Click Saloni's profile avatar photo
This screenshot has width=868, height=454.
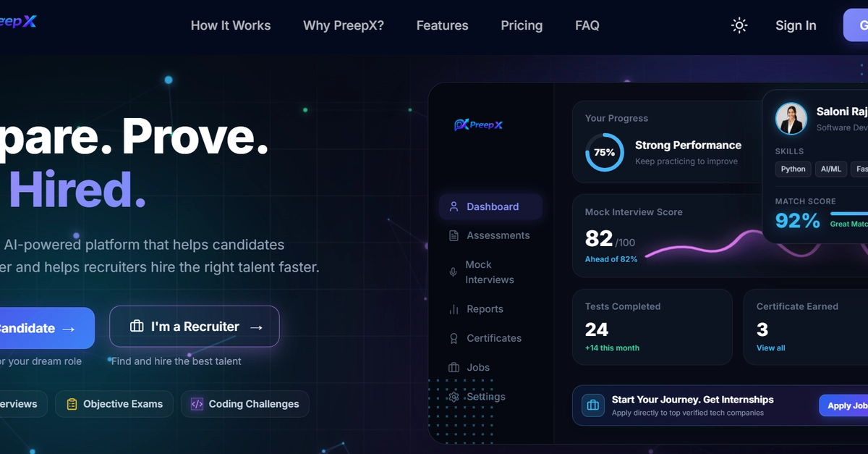click(x=791, y=119)
